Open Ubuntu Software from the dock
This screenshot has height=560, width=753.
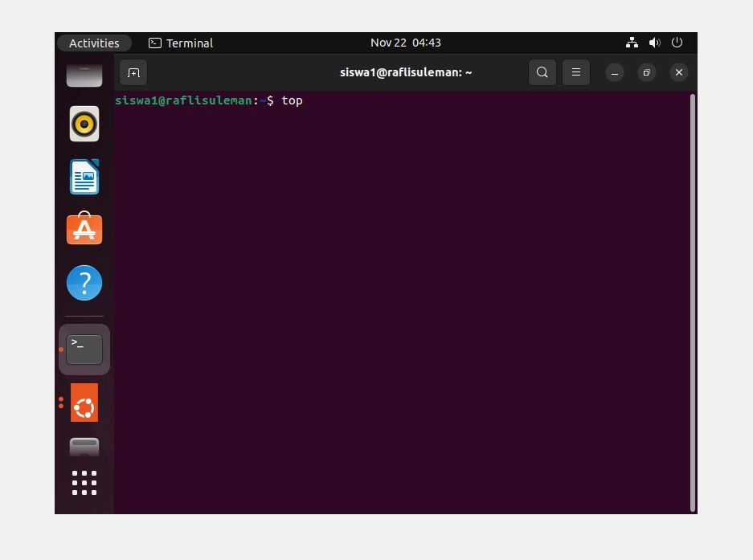coord(84,229)
